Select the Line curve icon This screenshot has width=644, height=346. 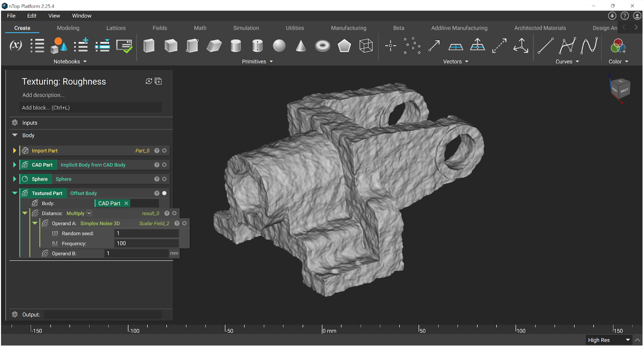546,46
